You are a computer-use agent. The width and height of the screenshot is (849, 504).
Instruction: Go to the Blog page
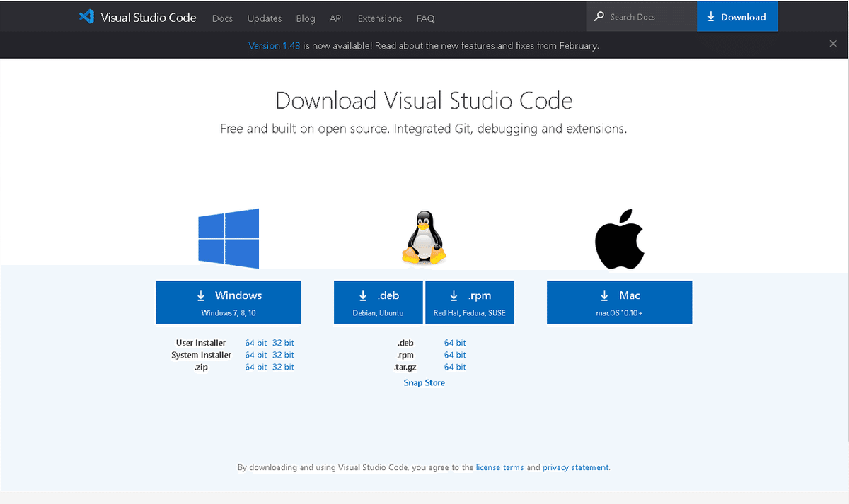pos(306,18)
